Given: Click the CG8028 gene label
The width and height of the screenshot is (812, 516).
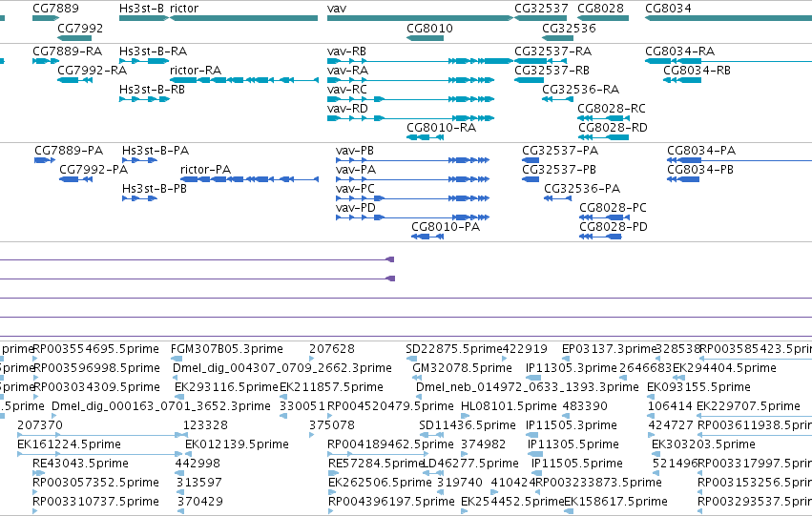Looking at the screenshot, I should point(600,9).
